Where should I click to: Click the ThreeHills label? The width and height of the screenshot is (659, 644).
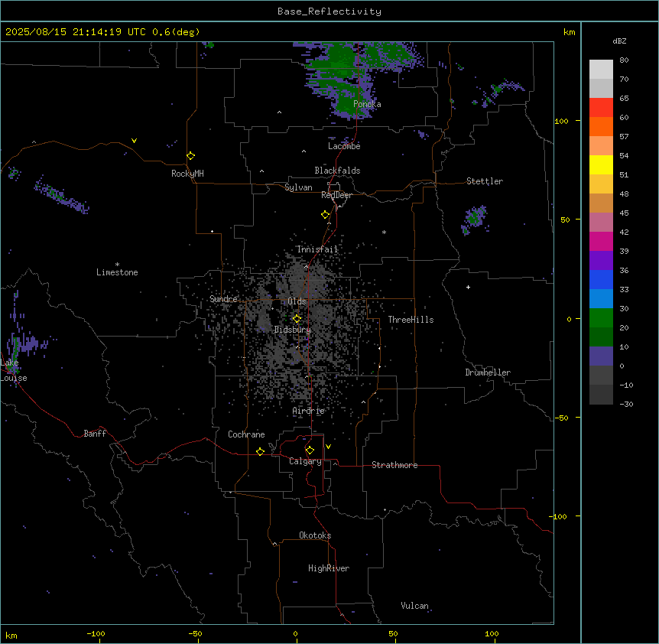pos(411,320)
